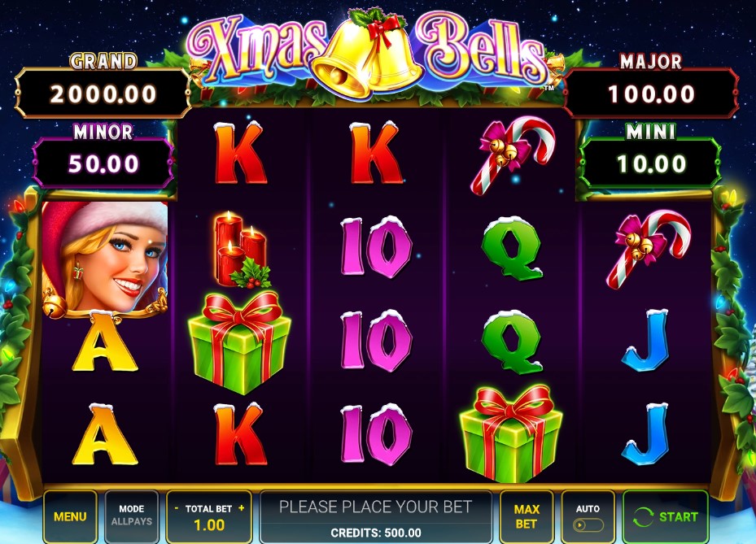Click the green Q symbol in the second row
756x544 pixels.
click(x=512, y=248)
